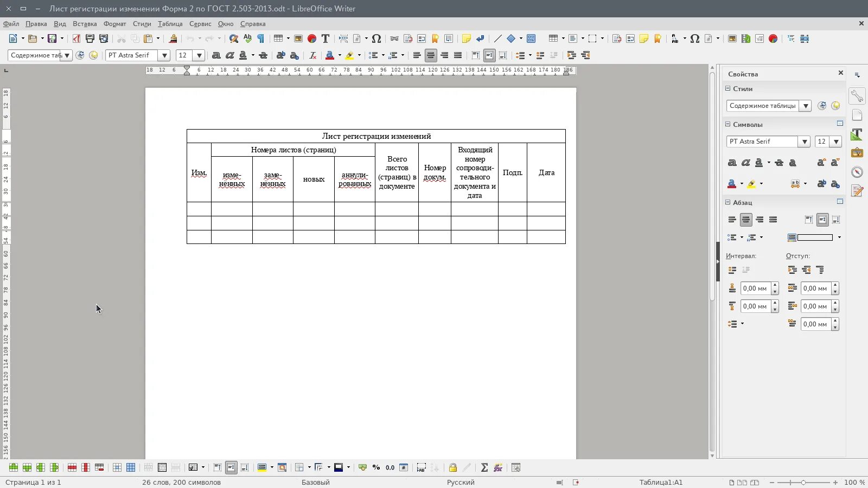Open the Файл menu
The height and width of the screenshot is (488, 868).
(11, 24)
